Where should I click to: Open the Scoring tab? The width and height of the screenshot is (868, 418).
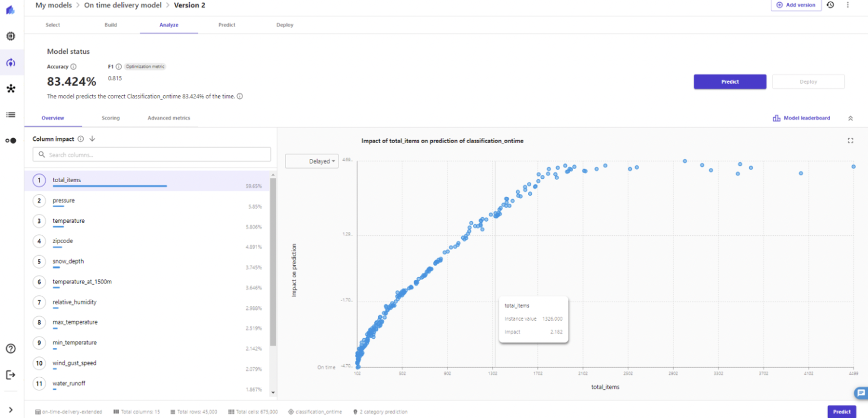(x=111, y=118)
